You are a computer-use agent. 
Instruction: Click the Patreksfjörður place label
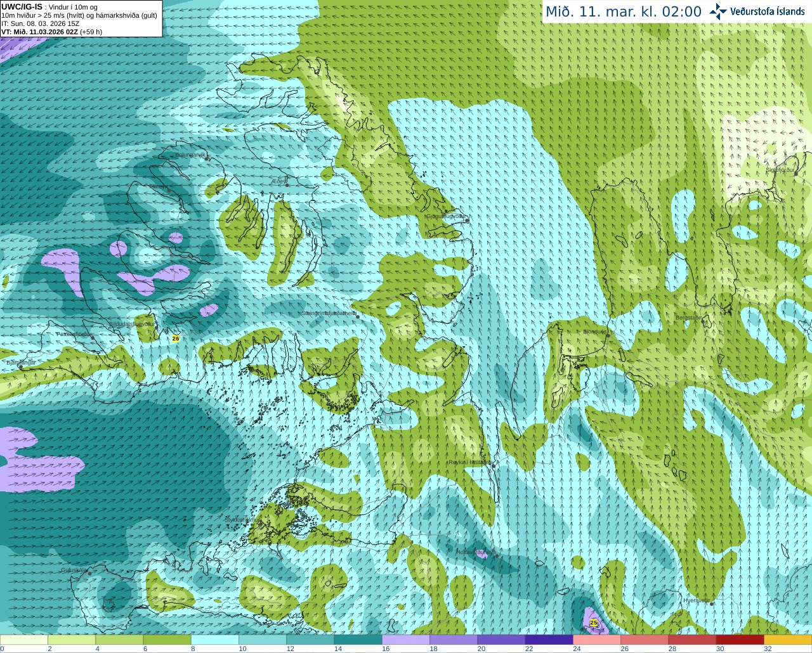(x=74, y=333)
